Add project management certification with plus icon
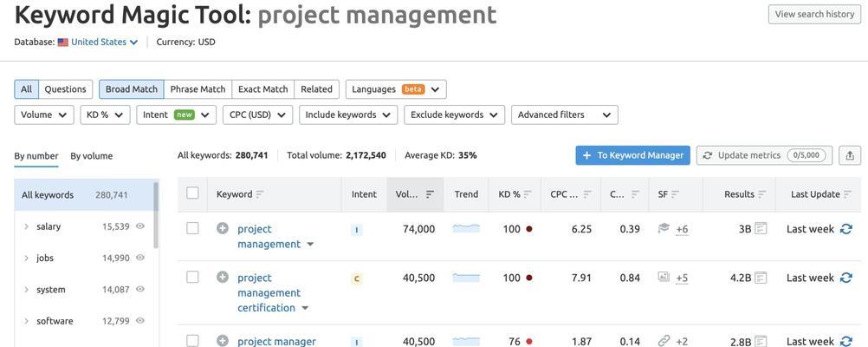The image size is (868, 347). [x=223, y=277]
